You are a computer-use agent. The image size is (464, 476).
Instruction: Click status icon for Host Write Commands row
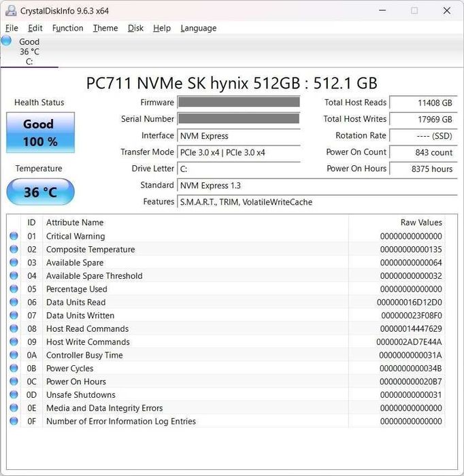click(14, 342)
